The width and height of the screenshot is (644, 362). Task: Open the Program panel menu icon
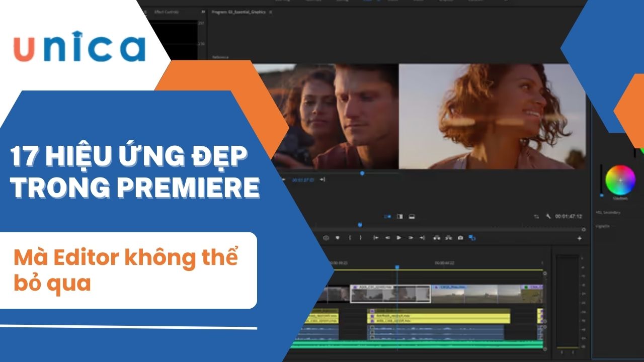click(271, 12)
